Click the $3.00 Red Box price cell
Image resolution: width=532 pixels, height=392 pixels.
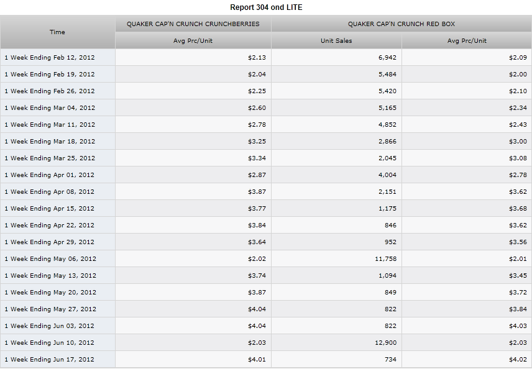click(467, 142)
